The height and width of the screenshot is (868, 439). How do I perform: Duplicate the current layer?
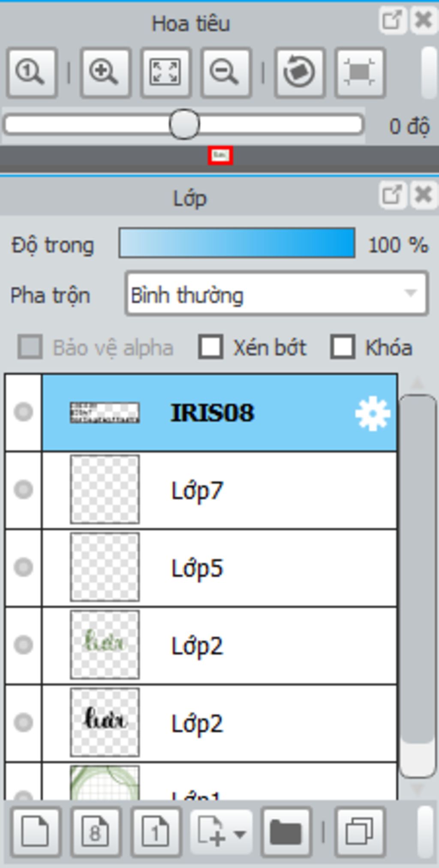click(x=360, y=832)
